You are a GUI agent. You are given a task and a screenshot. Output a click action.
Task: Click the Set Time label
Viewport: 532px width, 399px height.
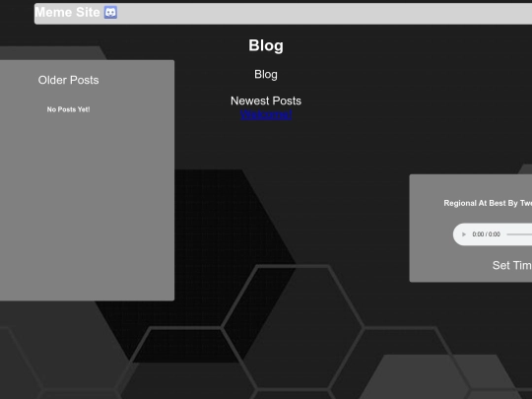512,265
